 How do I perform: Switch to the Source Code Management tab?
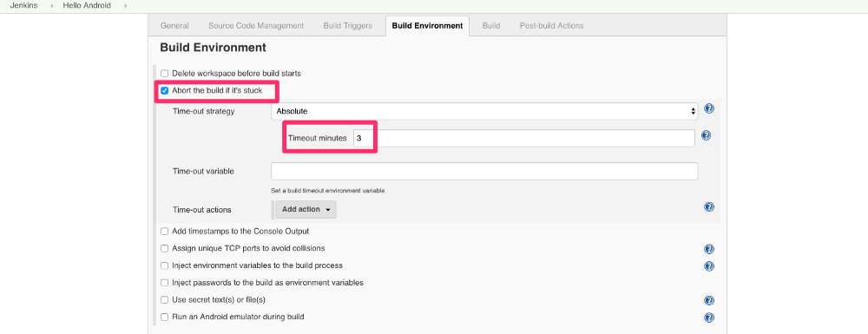[256, 25]
